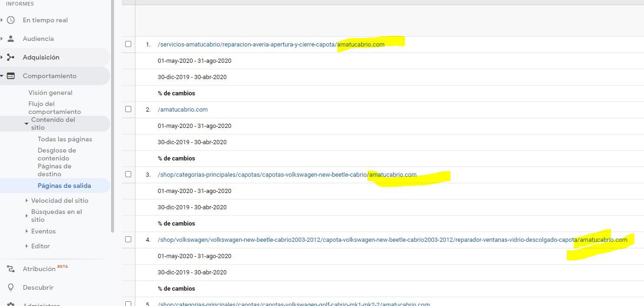Click 30-dic-2019 - 30-abr-2020 under row 3

pyautogui.click(x=192, y=207)
